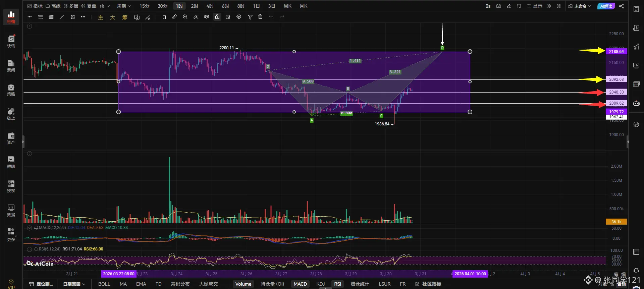Enable the BOLL indicator
The height and width of the screenshot is (289, 644).
pos(104,284)
